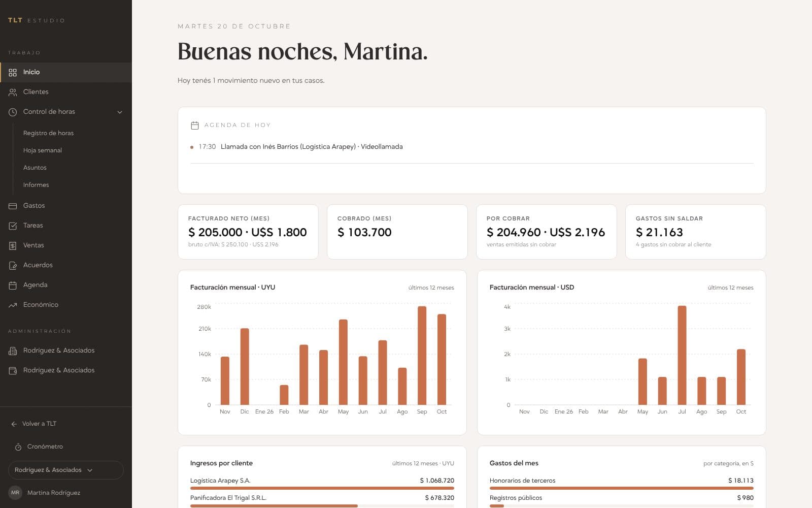
Task: Click the Gastos card icon
Action: (13, 206)
